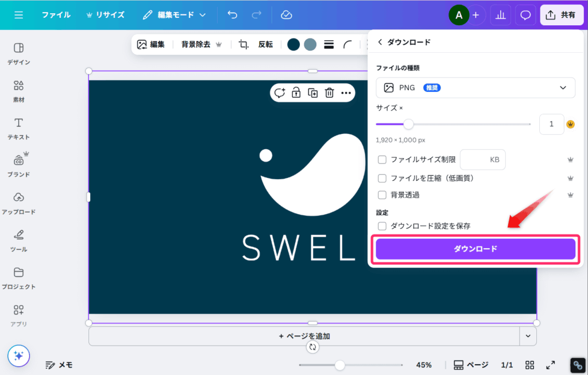Click the KB file size input field
588x375 pixels.
click(x=482, y=160)
